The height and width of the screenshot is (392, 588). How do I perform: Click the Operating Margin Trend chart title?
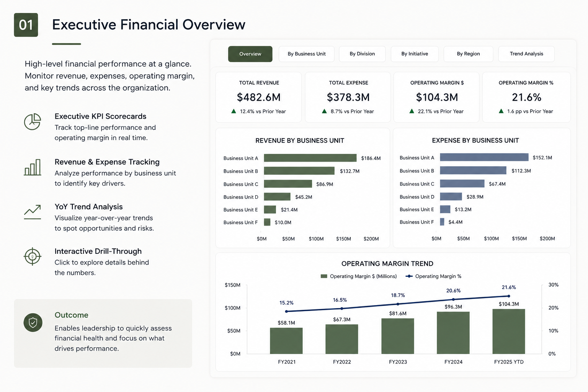387,264
